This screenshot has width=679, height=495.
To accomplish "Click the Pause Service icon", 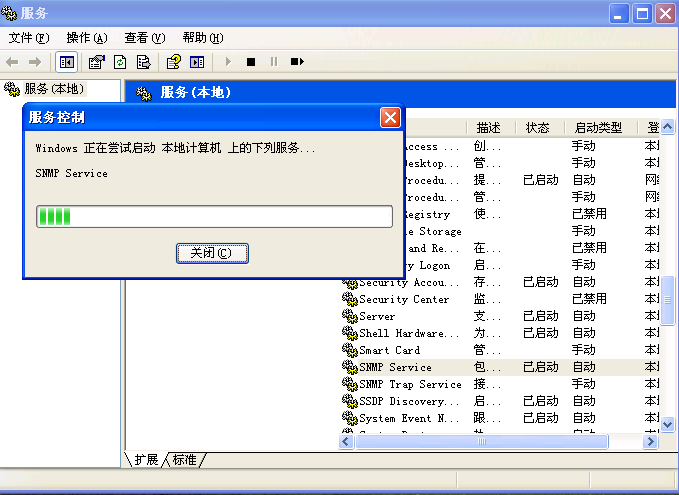I will point(274,62).
